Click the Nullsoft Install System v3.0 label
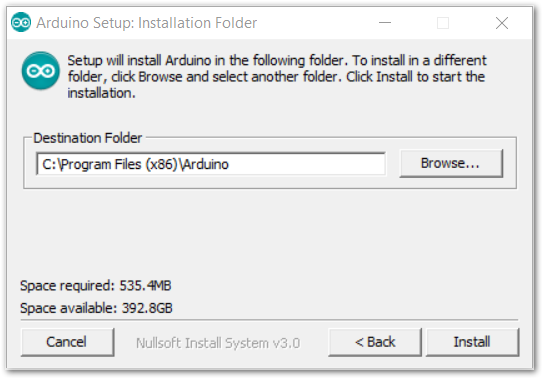Image resolution: width=543 pixels, height=379 pixels. pyautogui.click(x=218, y=343)
